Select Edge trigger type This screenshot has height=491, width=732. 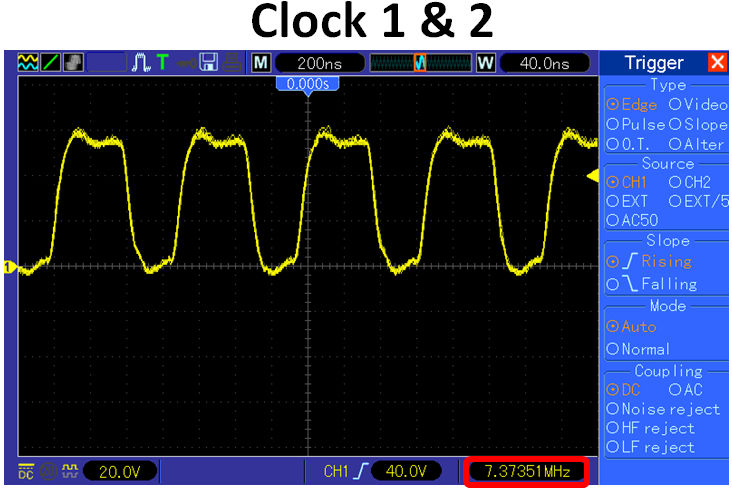632,105
